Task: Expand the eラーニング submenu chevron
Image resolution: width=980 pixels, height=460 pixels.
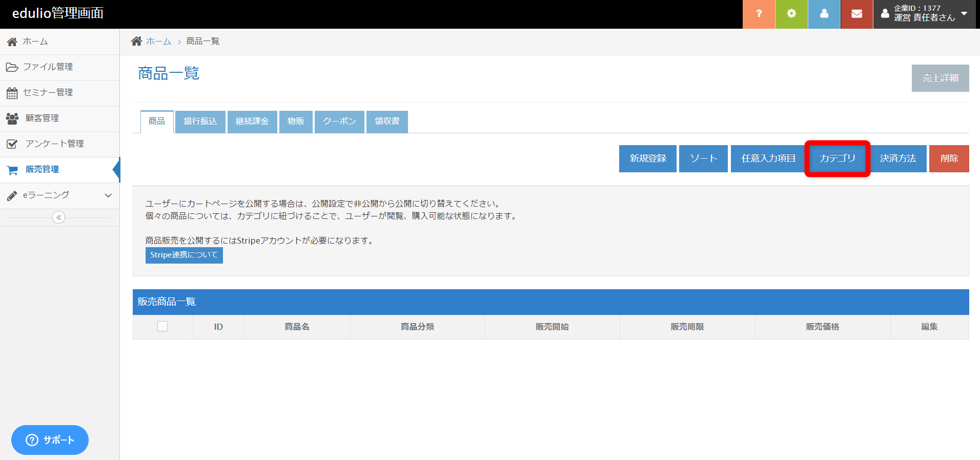Action: 108,195
